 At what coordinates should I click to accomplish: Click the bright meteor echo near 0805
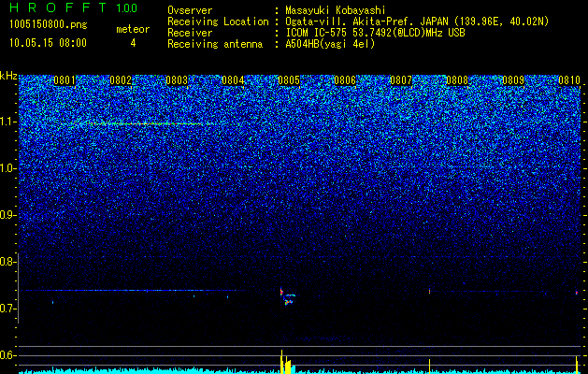coord(287,296)
